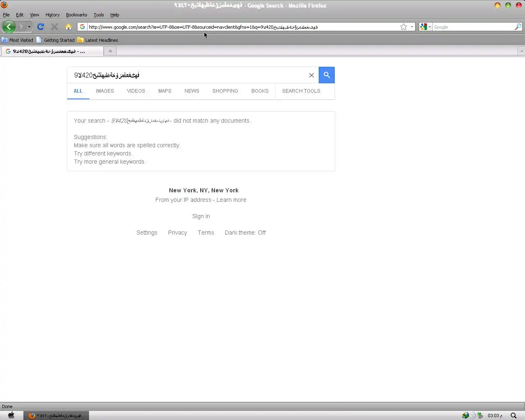Open the taskbar search magnifier

[x=513, y=415]
